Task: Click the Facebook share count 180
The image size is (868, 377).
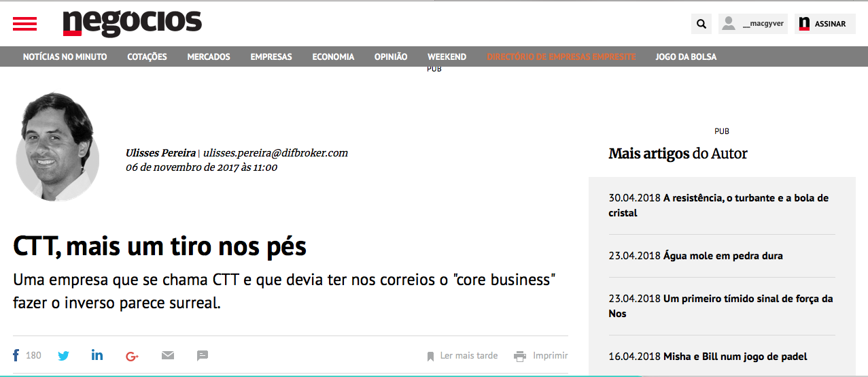Action: (x=33, y=355)
